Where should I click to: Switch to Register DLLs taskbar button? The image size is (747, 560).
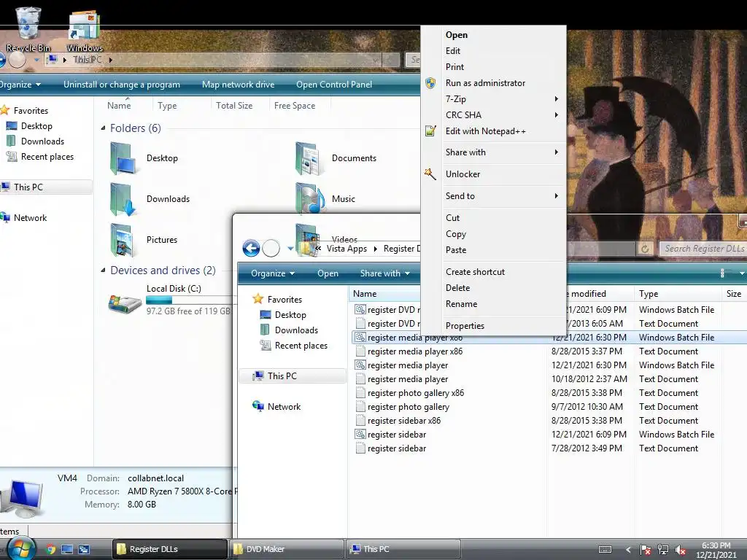pos(169,549)
